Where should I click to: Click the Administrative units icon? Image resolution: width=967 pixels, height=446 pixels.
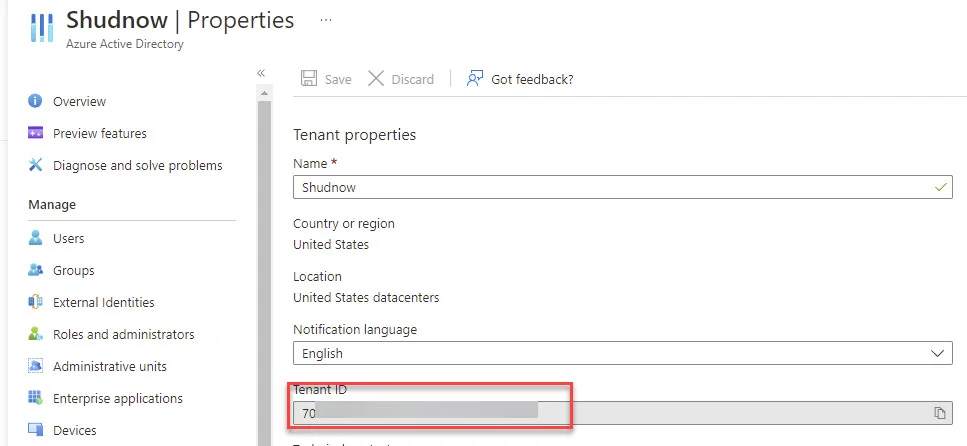pos(35,366)
